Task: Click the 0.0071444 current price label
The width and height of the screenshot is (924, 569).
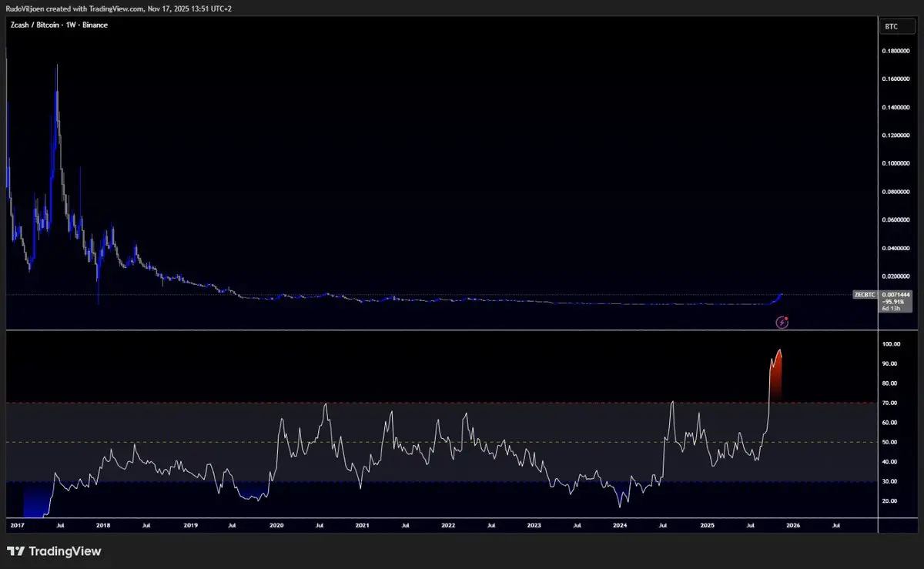Action: point(896,294)
